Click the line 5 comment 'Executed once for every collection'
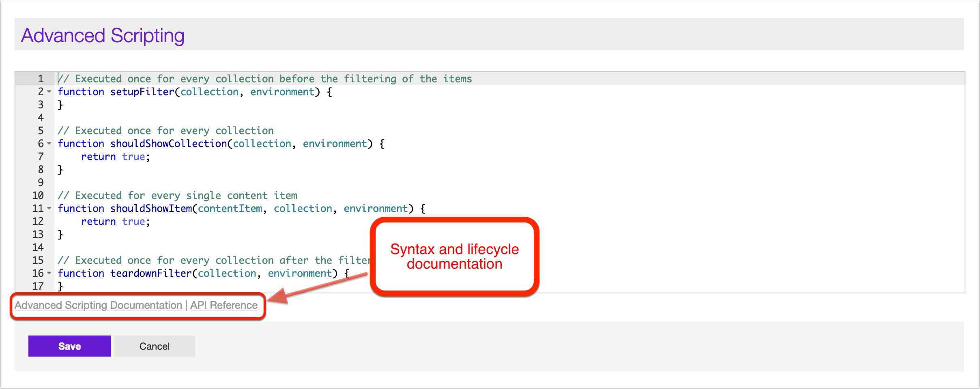This screenshot has width=980, height=389. (165, 131)
